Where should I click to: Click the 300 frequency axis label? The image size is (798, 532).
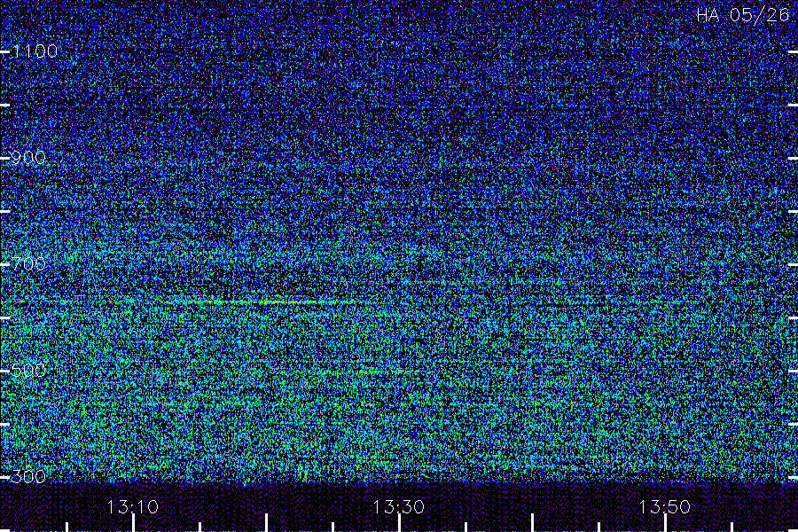(28, 476)
